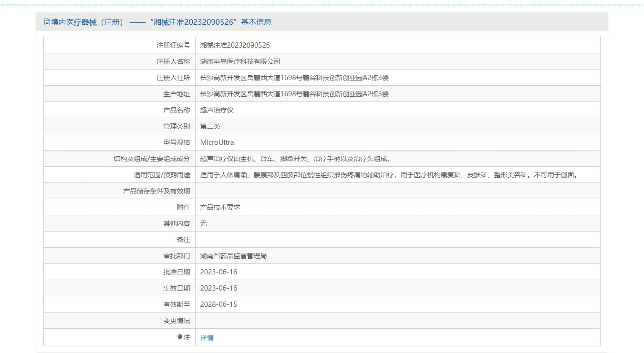Click the 备注 label

[183, 240]
